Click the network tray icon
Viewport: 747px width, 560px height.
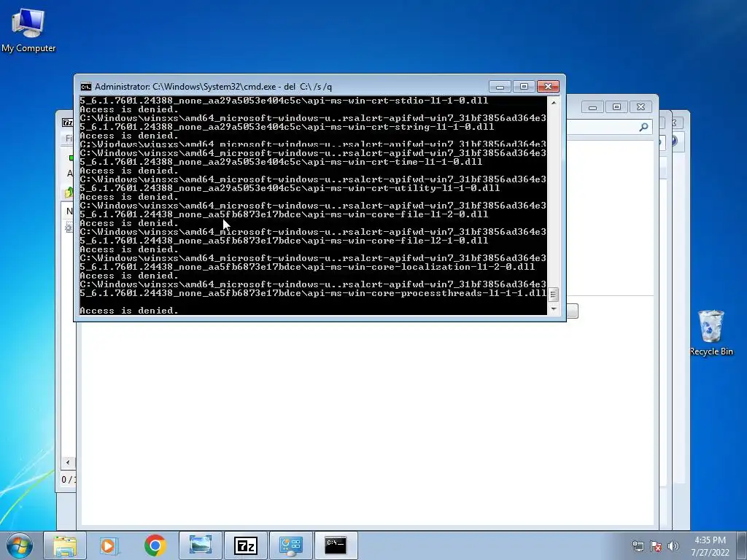coord(638,546)
